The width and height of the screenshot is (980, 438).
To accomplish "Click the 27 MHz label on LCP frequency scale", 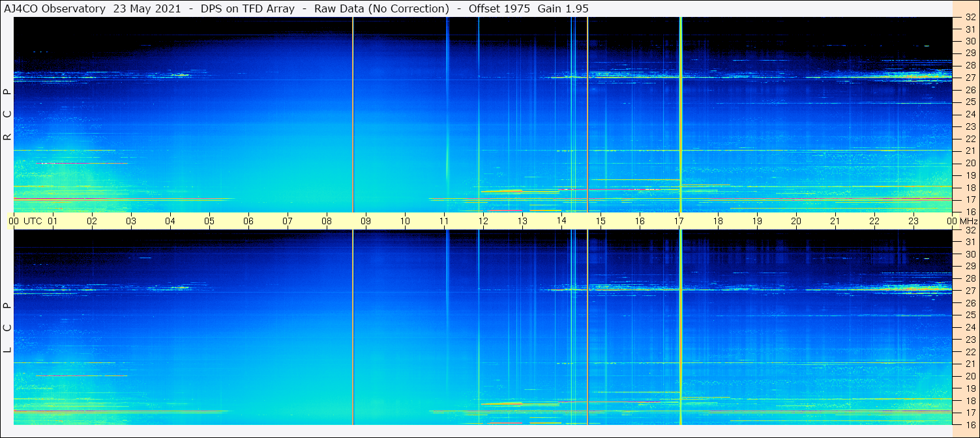I will coord(970,291).
